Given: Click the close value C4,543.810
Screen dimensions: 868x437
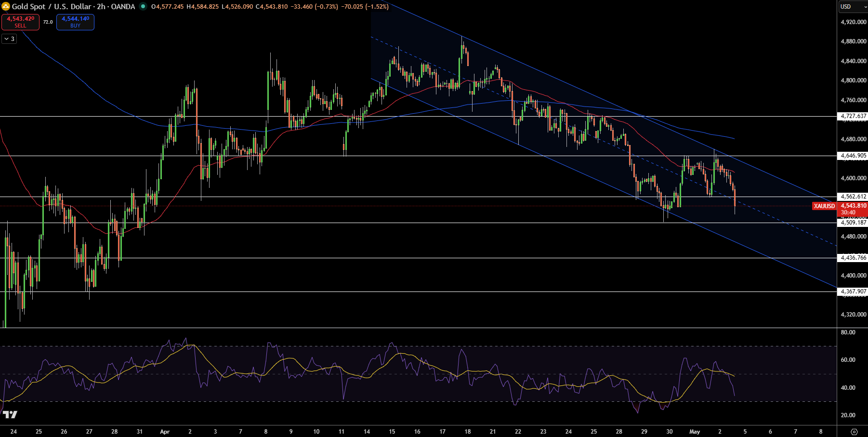Looking at the screenshot, I should 272,7.
